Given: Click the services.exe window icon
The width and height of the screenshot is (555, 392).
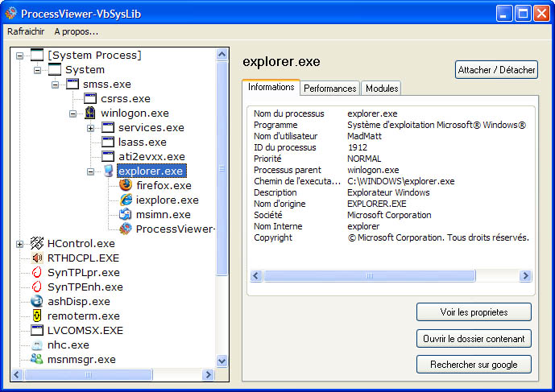Looking at the screenshot, I should pos(108,127).
